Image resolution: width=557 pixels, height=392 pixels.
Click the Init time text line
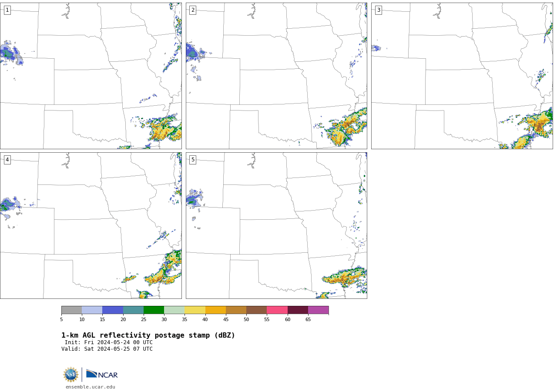click(109, 342)
